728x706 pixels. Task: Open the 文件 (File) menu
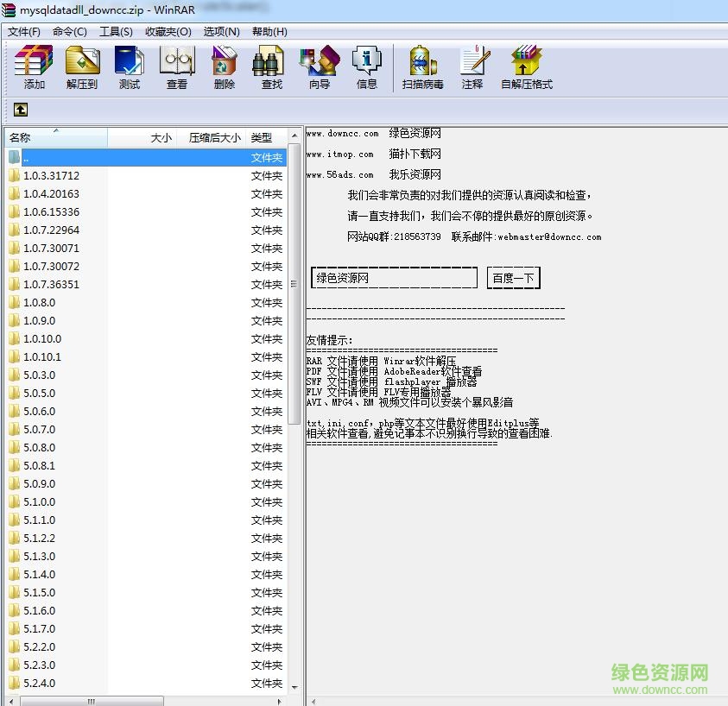point(22,32)
